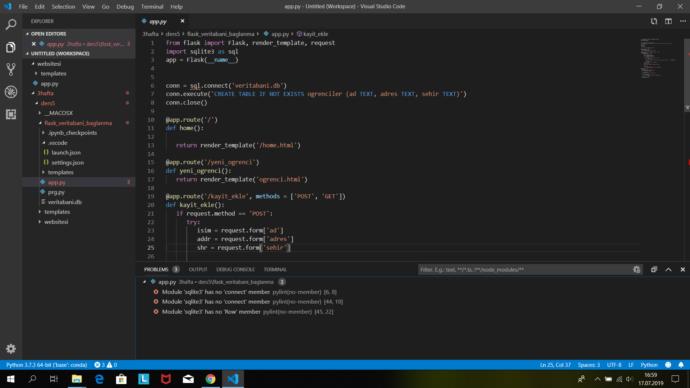Viewport: 690px width, 388px height.
Task: Click Ln 25, Col 37 status item
Action: click(555, 365)
